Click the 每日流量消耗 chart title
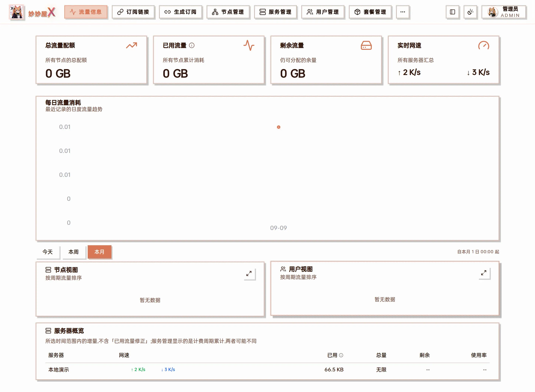 pyautogui.click(x=63, y=103)
